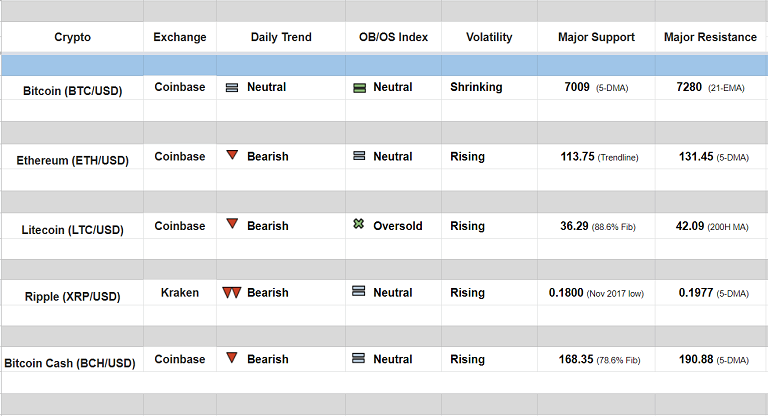The image size is (768, 416).
Task: Click Bitcoin's Shrinking volatility cell
Action: click(x=476, y=87)
